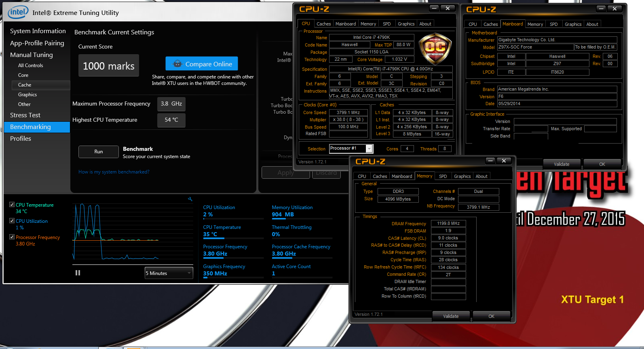Viewport: 644px width, 349px height.
Task: Open 'How is my system benchmarked?' link
Action: click(x=114, y=172)
